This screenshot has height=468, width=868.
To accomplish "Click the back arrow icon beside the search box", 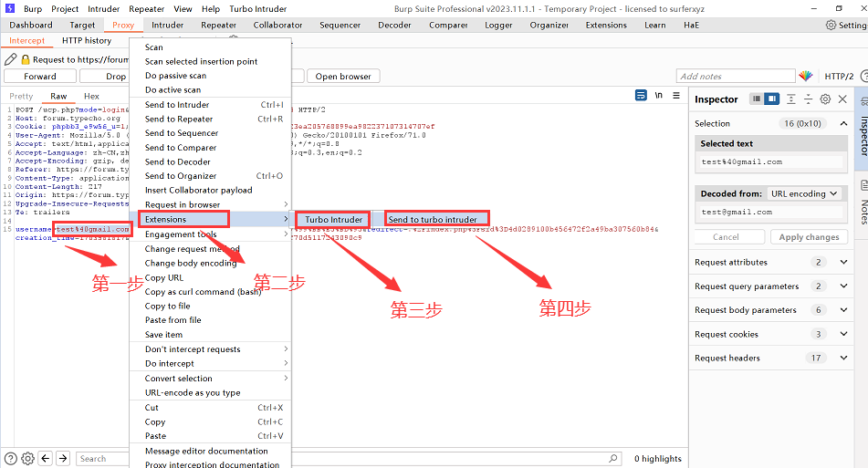I will click(x=46, y=458).
